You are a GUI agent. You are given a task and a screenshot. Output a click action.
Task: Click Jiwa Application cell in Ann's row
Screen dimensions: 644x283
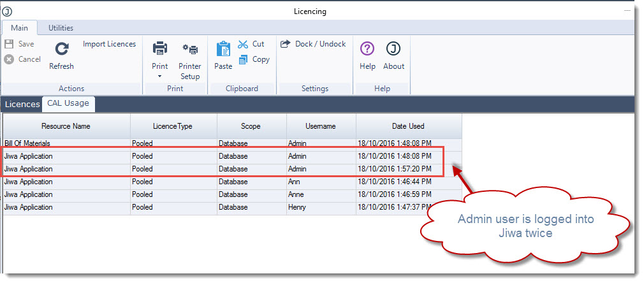[67, 182]
